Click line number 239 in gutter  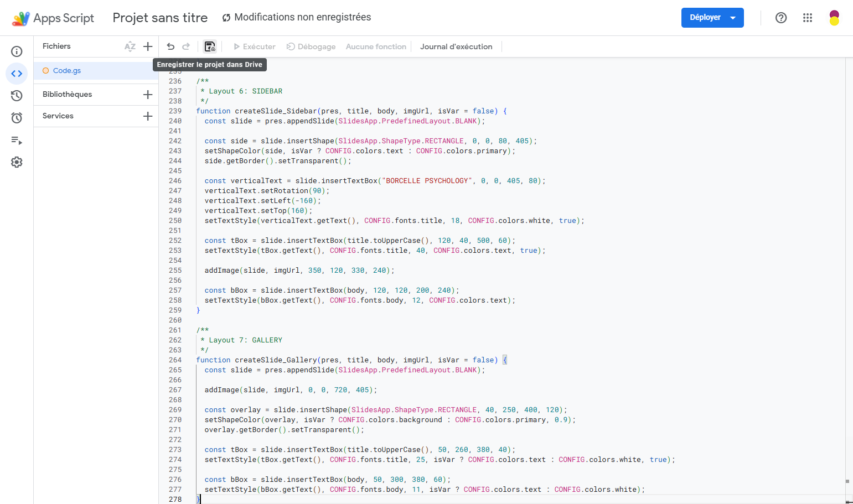pos(175,111)
